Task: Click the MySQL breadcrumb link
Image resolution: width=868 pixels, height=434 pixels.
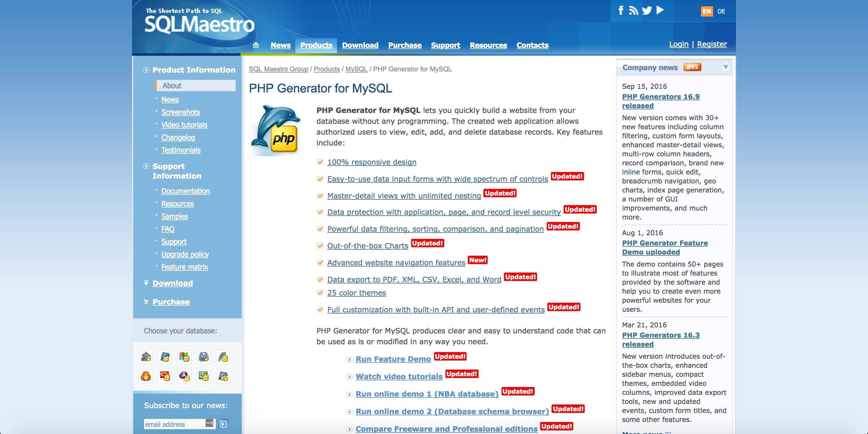Action: coord(356,69)
